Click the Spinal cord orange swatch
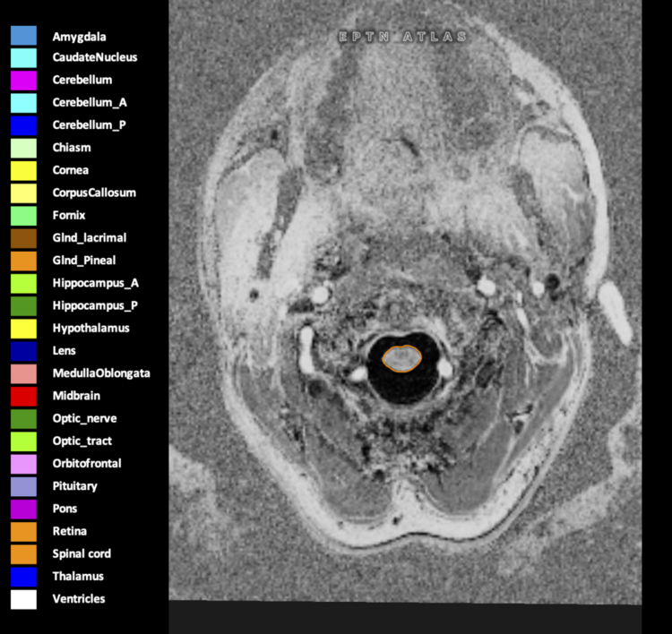The width and height of the screenshot is (672, 634). pos(23,554)
